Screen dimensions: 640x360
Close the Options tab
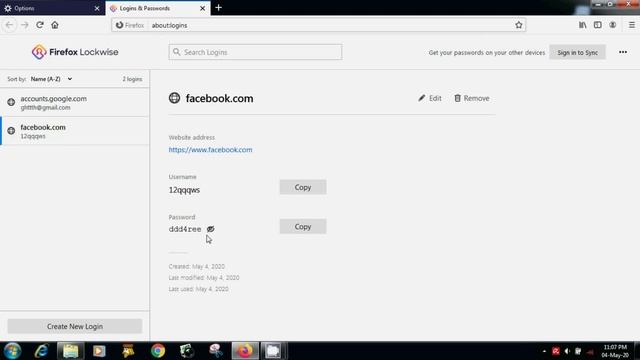click(97, 8)
